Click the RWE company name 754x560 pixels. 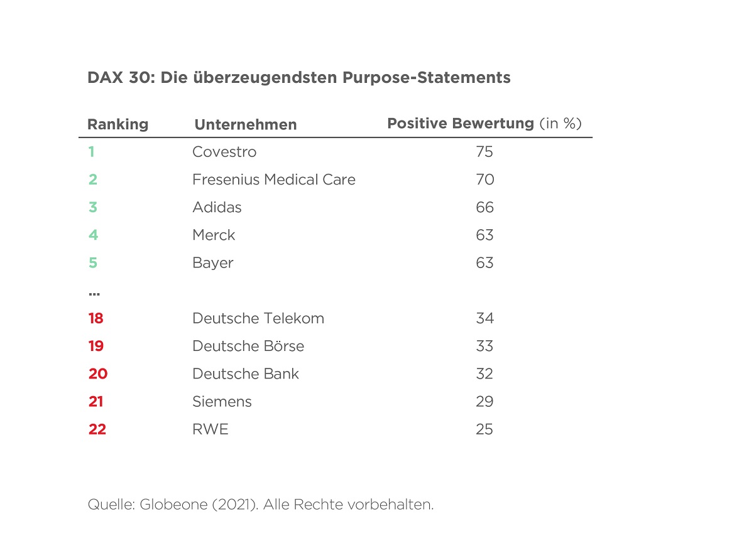tap(210, 429)
